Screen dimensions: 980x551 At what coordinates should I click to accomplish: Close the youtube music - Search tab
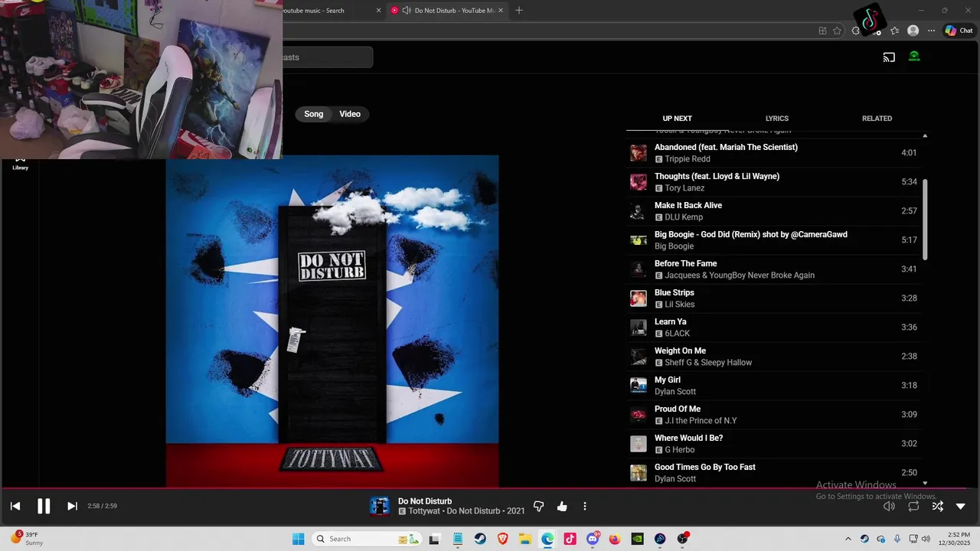click(378, 11)
